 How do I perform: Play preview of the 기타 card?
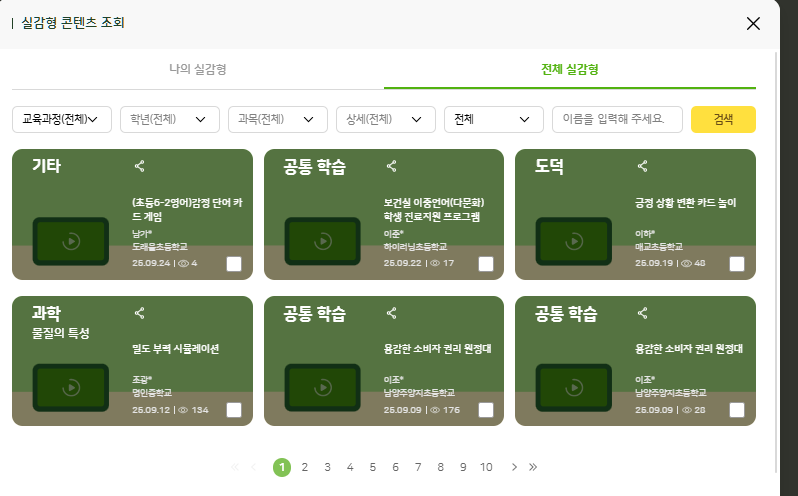[x=71, y=241]
